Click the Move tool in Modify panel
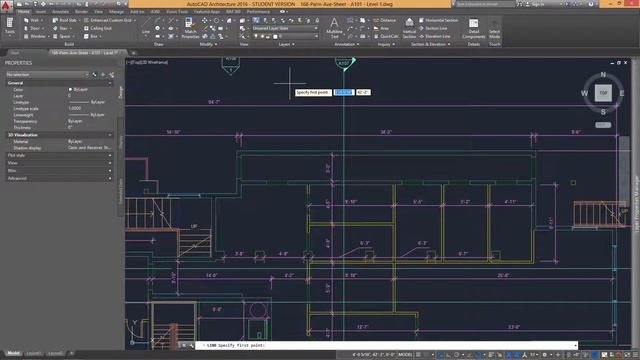 click(x=204, y=20)
